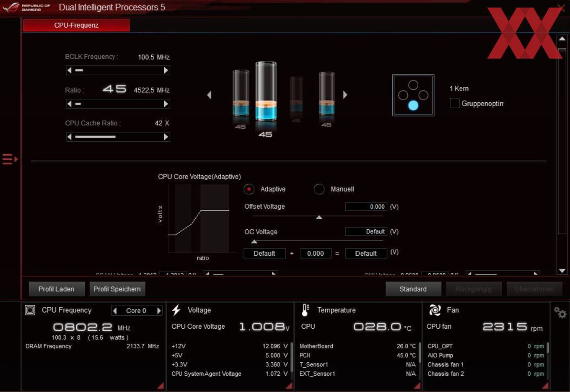Click the MotherBoard temperature row

point(358,346)
